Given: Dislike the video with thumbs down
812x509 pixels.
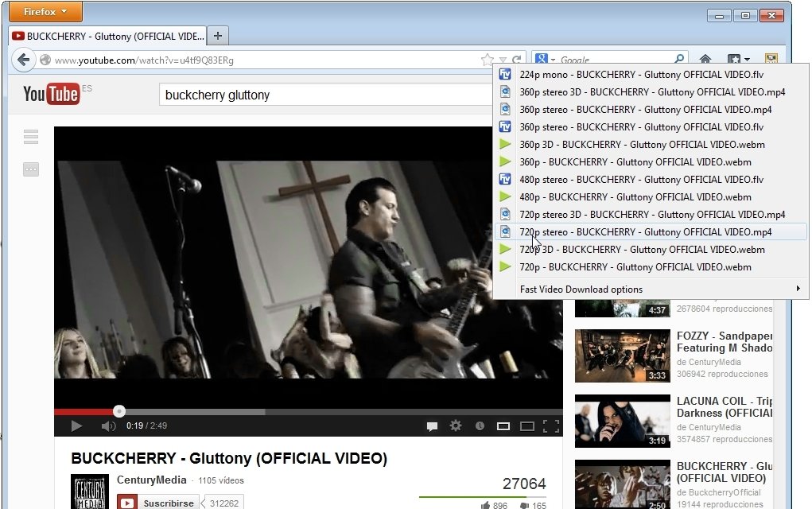Looking at the screenshot, I should (533, 505).
